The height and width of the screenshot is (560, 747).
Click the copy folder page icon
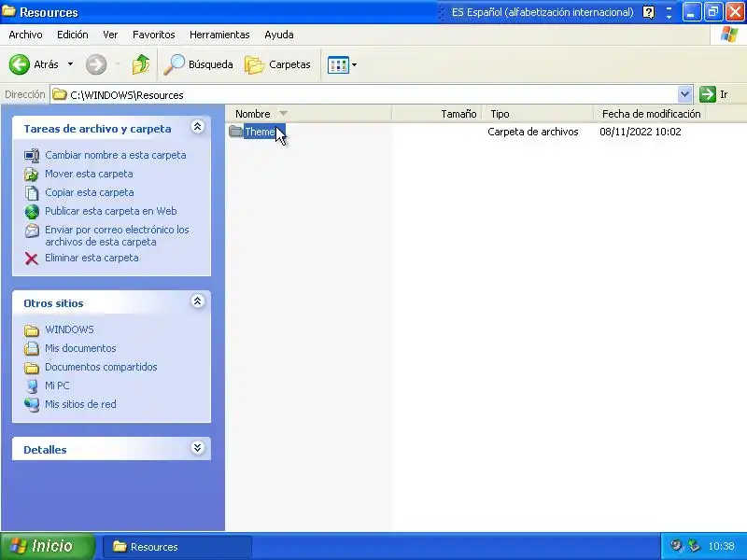pyautogui.click(x=32, y=193)
